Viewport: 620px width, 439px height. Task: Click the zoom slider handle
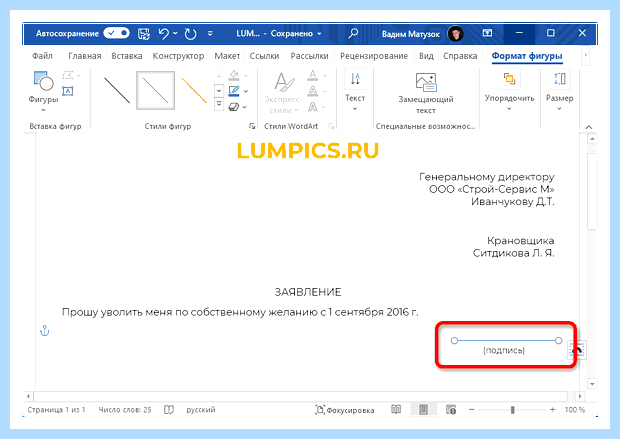pyautogui.click(x=512, y=410)
